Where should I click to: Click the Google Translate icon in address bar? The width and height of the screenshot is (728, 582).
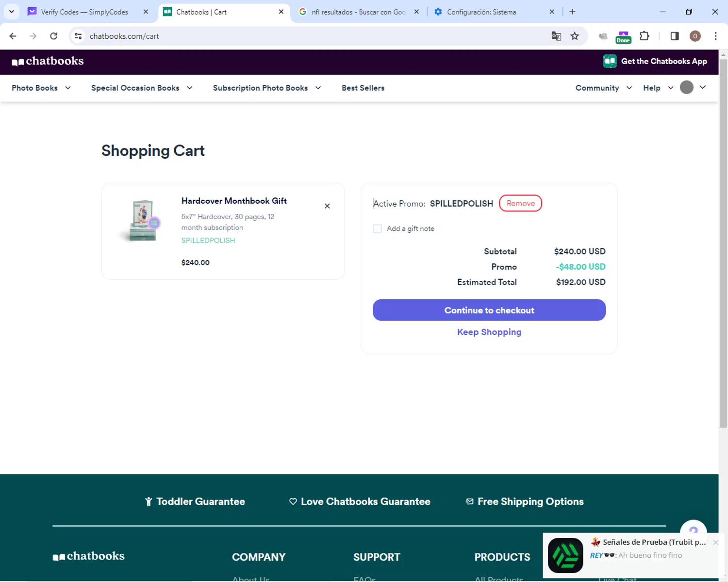click(556, 36)
